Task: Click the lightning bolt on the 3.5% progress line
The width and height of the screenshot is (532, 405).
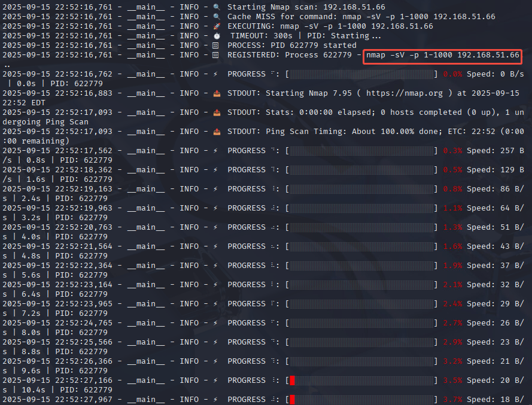Action: tap(217, 380)
